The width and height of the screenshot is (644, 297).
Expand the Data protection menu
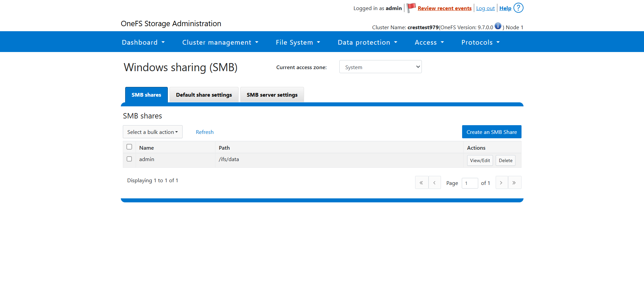(x=367, y=42)
